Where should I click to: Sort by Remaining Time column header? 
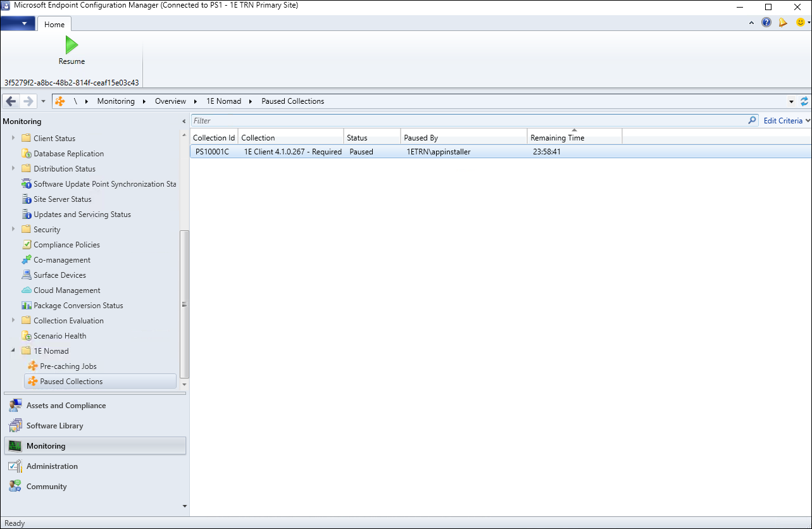[x=573, y=137]
